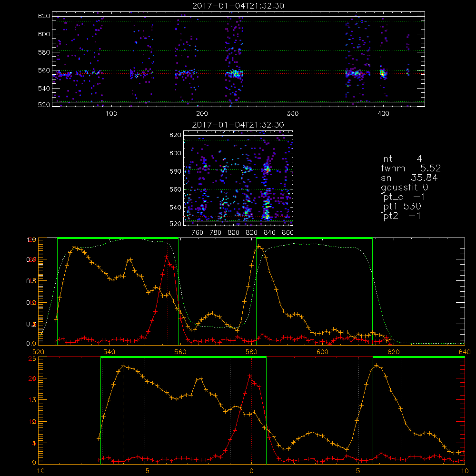Click the x-axis label 5 of lower plot
Viewport: 476px width, 476px height.
(358, 471)
